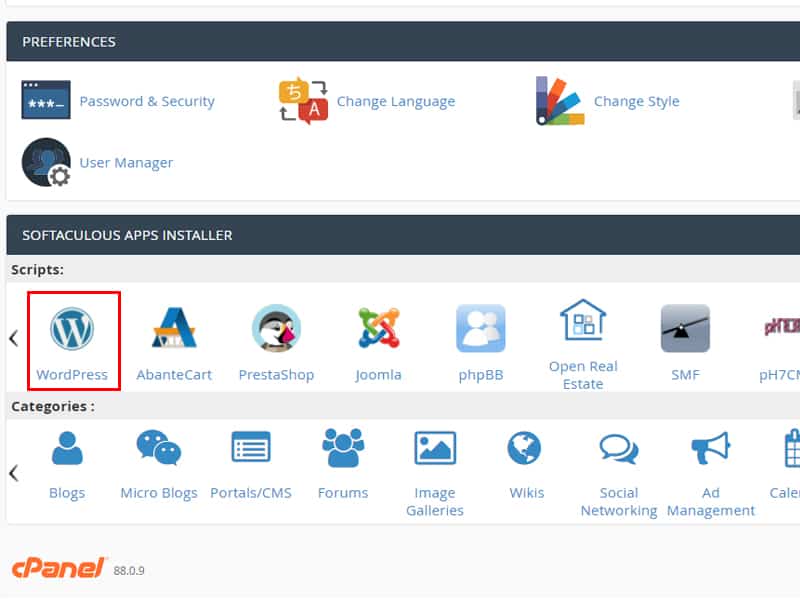Open the Wikis globe icon
The height and width of the screenshot is (600, 800).
point(524,448)
